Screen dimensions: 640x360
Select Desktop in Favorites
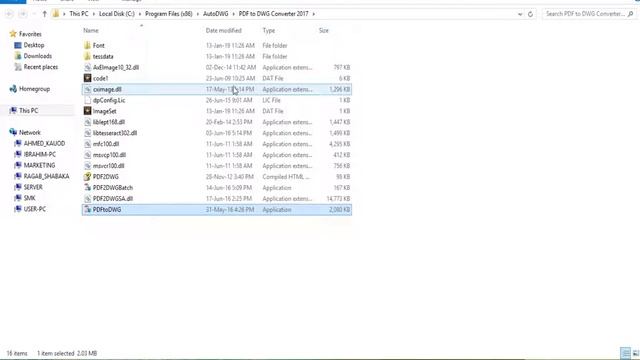point(34,45)
